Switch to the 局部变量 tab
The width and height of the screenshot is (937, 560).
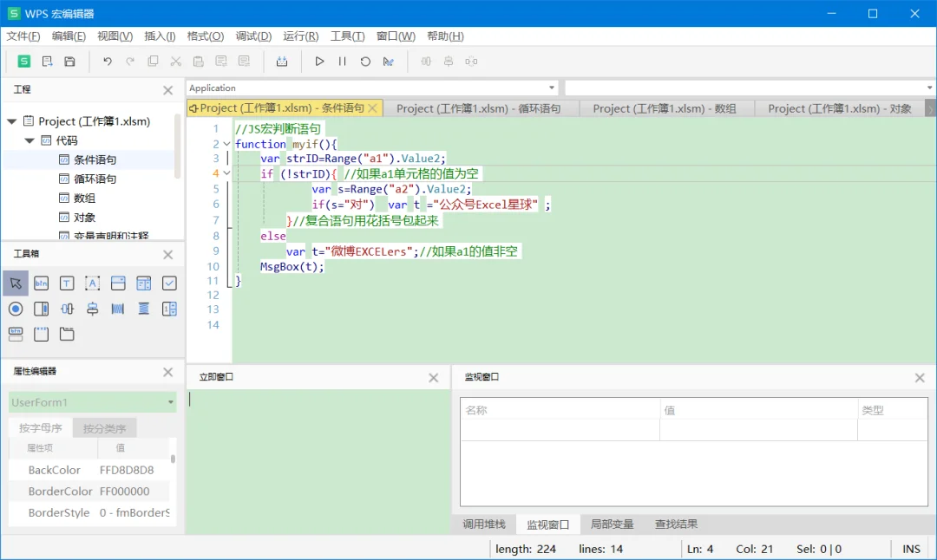pyautogui.click(x=612, y=524)
